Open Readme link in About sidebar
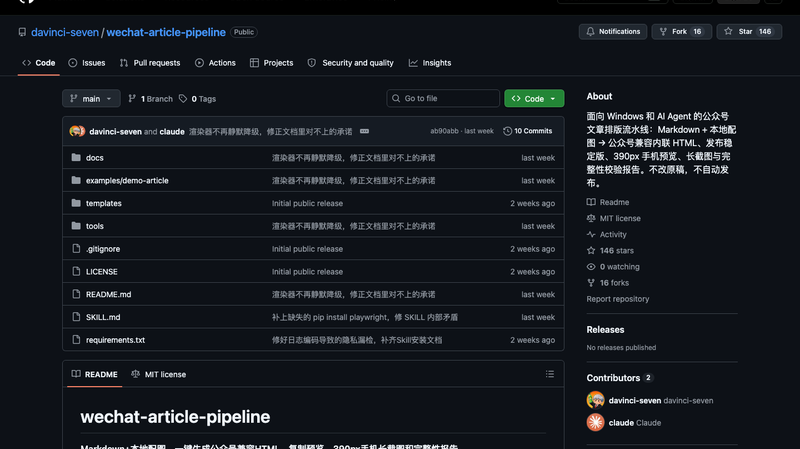The image size is (800, 449). [x=608, y=202]
